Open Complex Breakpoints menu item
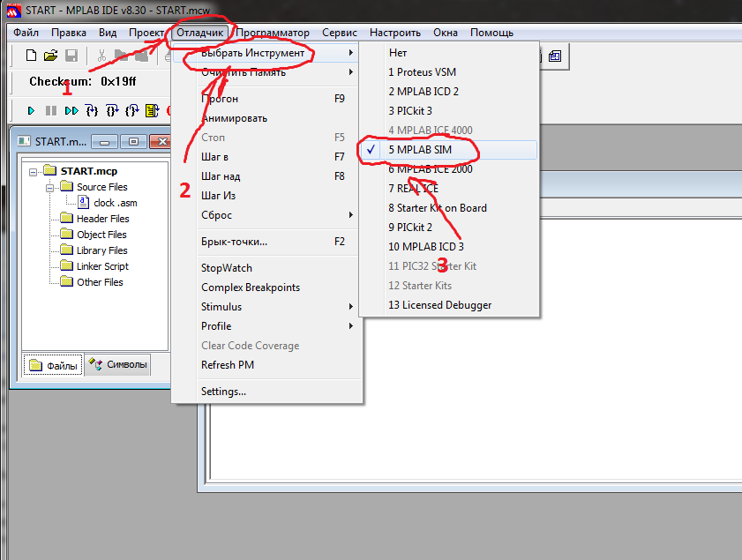This screenshot has height=560, width=742. tap(267, 287)
